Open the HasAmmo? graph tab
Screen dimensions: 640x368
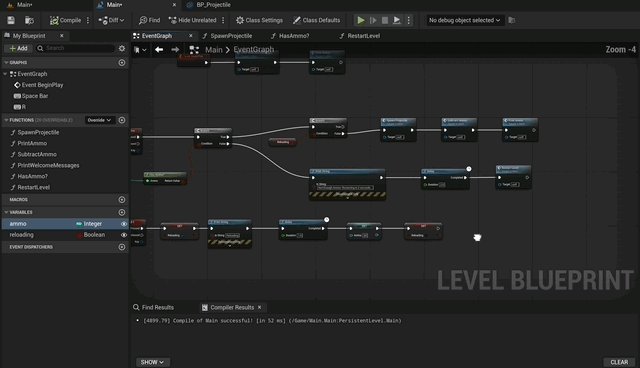[294, 36]
